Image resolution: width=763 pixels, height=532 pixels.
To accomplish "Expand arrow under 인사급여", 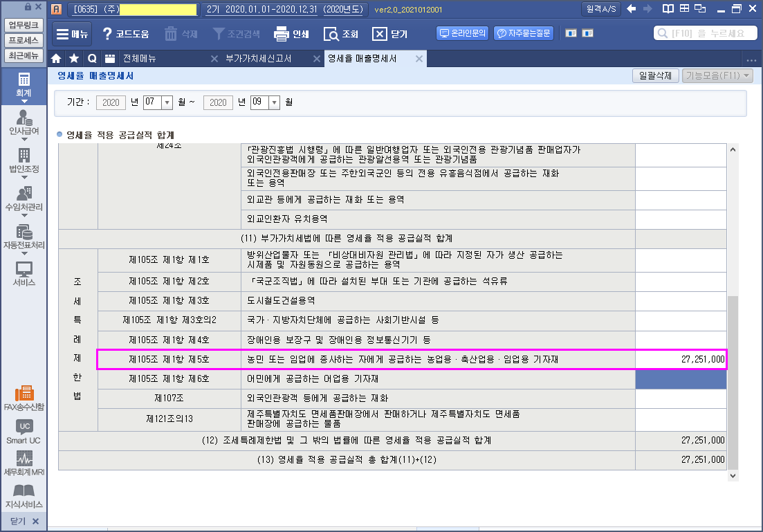I will (x=24, y=139).
